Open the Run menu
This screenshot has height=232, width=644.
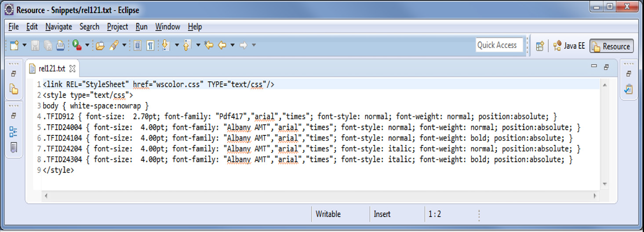point(142,27)
